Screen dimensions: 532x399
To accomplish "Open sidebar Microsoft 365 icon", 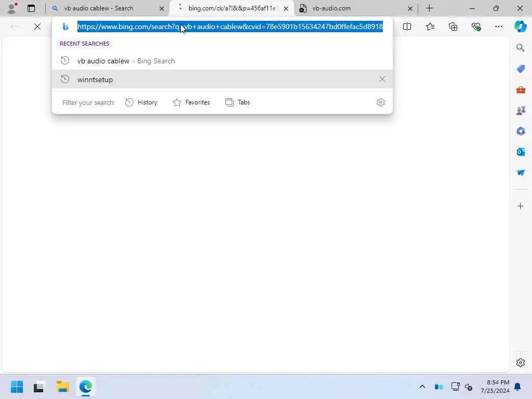I will [521, 131].
